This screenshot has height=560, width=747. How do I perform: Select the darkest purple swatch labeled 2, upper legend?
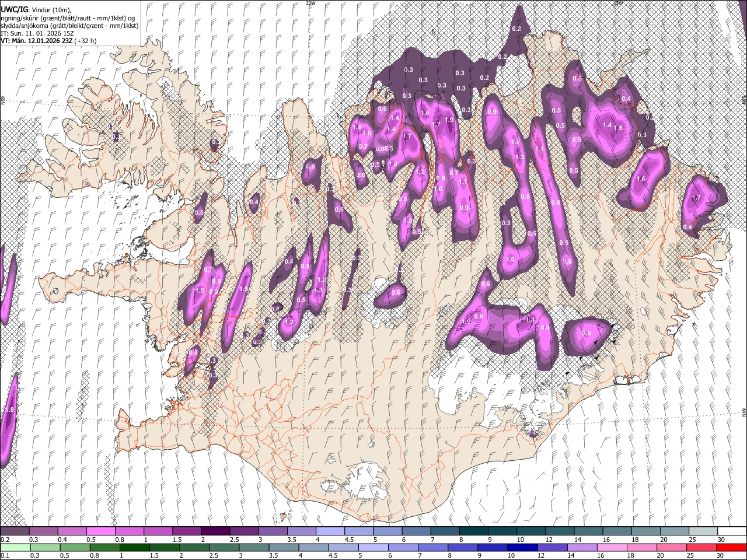(215, 531)
